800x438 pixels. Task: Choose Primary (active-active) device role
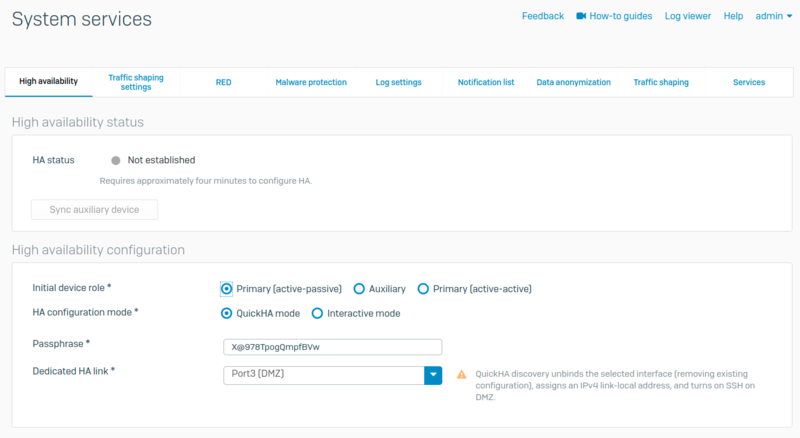tap(423, 289)
